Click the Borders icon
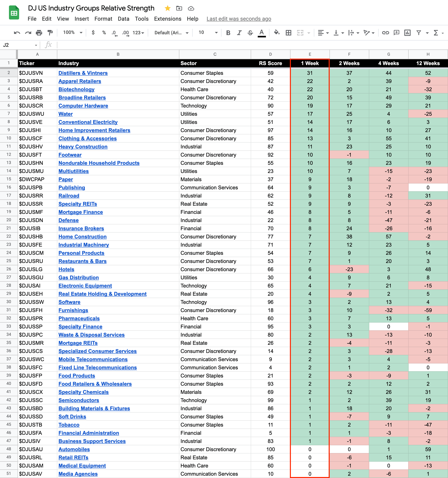 click(288, 33)
